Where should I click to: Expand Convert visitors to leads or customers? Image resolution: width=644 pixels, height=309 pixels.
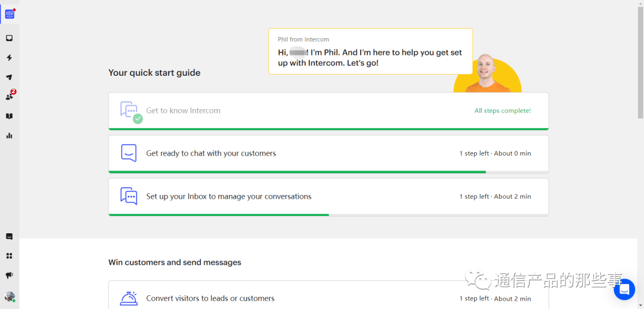[329, 295]
